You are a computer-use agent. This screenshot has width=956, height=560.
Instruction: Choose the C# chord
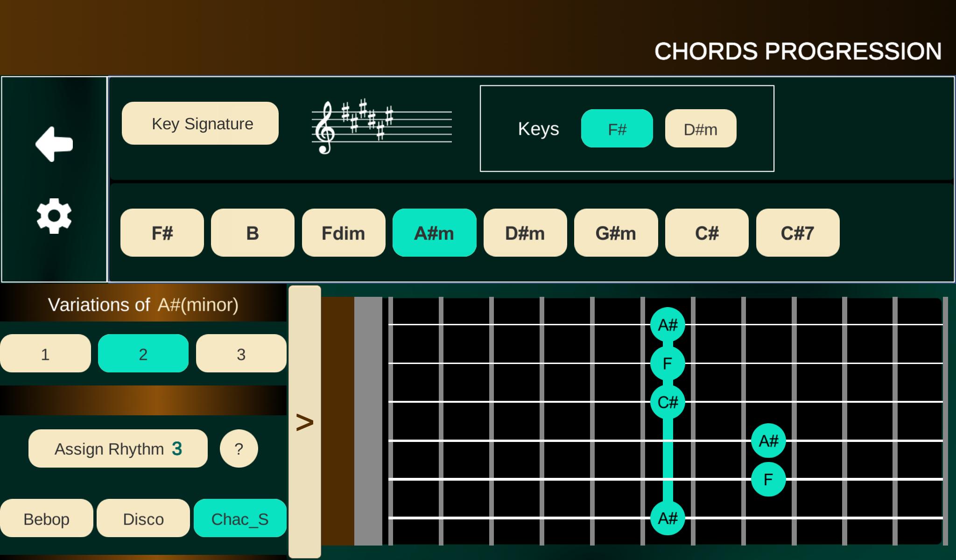707,232
